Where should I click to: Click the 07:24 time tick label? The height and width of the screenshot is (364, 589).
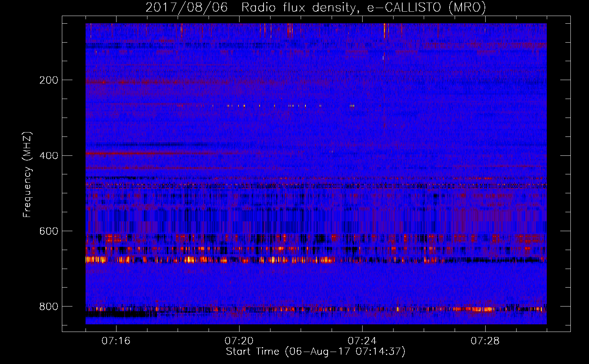[x=362, y=341]
